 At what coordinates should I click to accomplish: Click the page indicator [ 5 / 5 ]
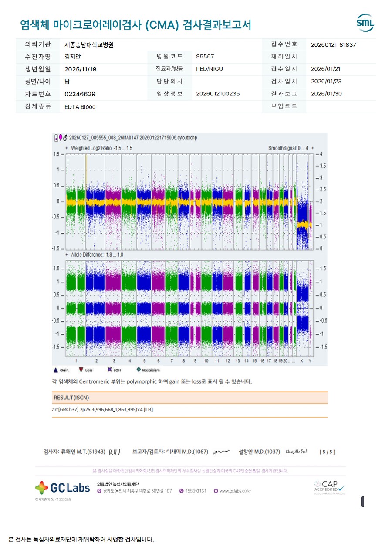pyautogui.click(x=327, y=452)
